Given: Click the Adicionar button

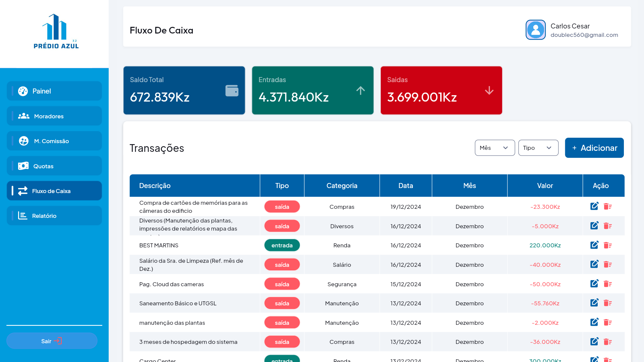Looking at the screenshot, I should pyautogui.click(x=594, y=148).
